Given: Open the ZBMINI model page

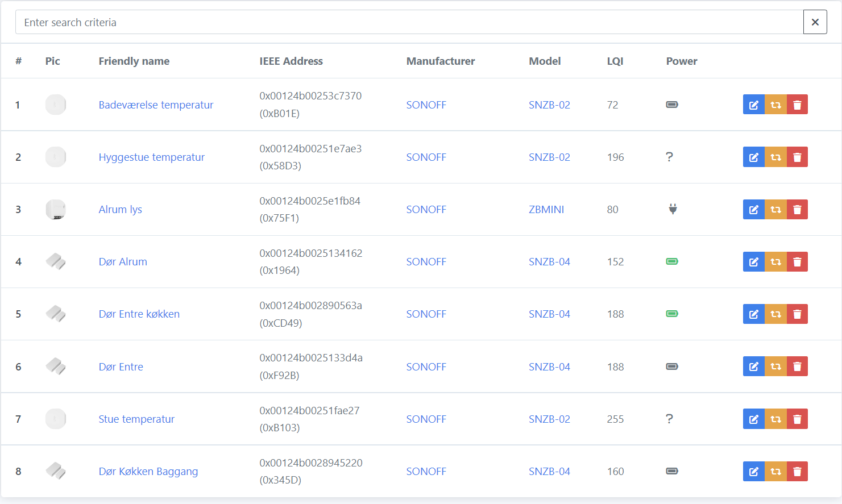Looking at the screenshot, I should coord(547,209).
